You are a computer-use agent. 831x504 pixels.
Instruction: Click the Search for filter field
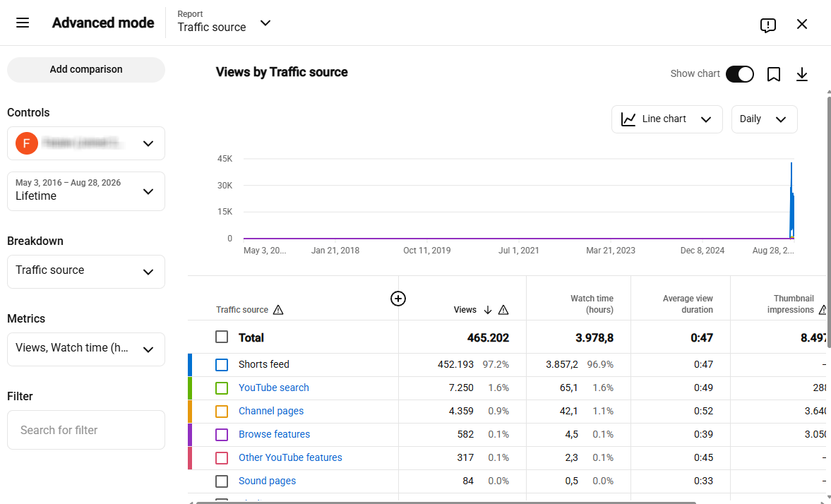[86, 430]
